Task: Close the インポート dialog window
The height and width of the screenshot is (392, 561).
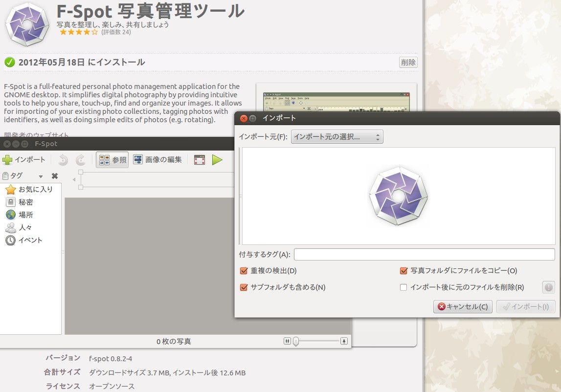Action: point(244,118)
